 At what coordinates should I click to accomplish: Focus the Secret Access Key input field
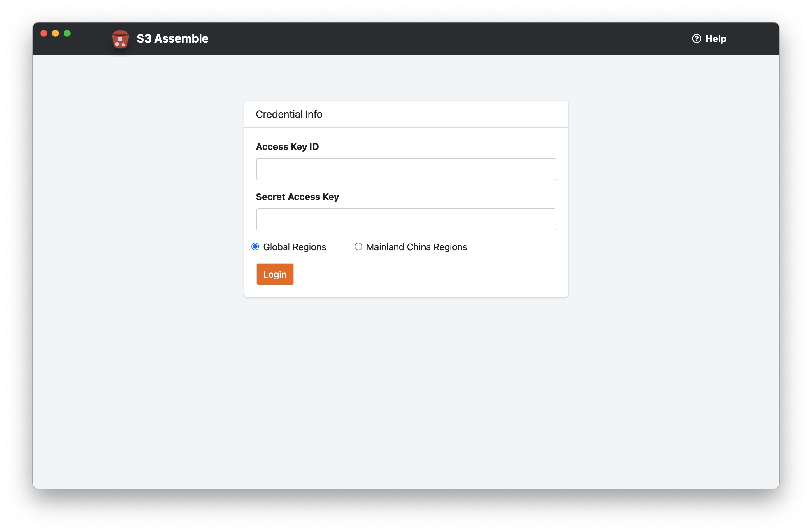406,219
